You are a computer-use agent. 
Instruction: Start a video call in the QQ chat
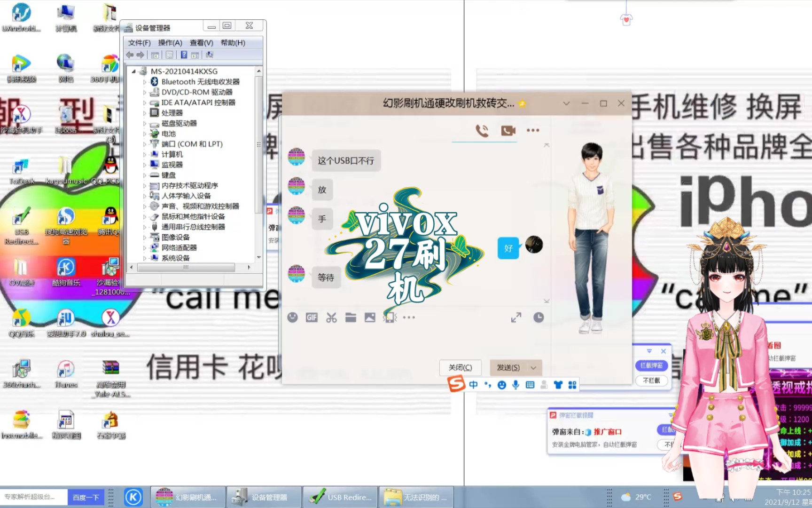click(x=508, y=130)
